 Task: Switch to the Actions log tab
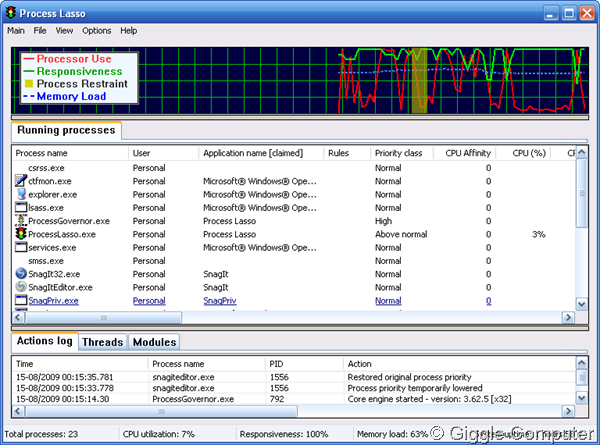click(45, 341)
